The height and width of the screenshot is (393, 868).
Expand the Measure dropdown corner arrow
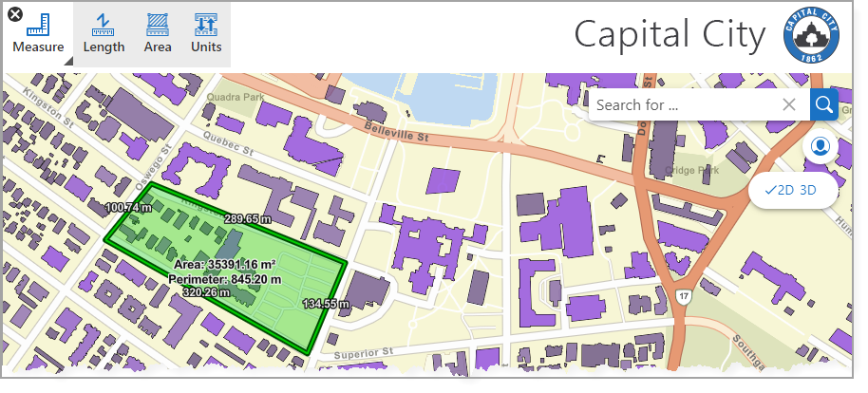pyautogui.click(x=68, y=61)
